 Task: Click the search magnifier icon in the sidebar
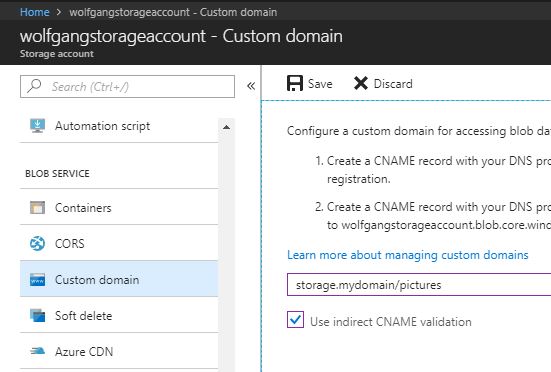[34, 86]
